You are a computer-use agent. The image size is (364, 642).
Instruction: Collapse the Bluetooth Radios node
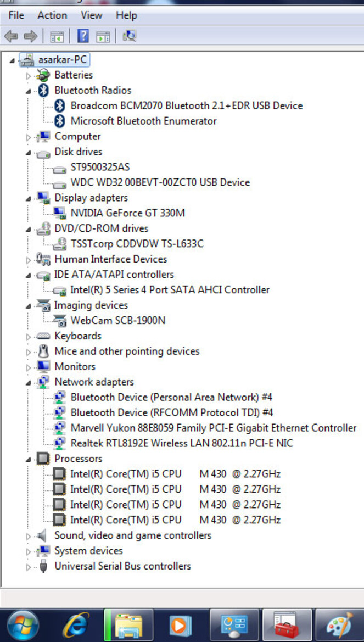pos(28,91)
